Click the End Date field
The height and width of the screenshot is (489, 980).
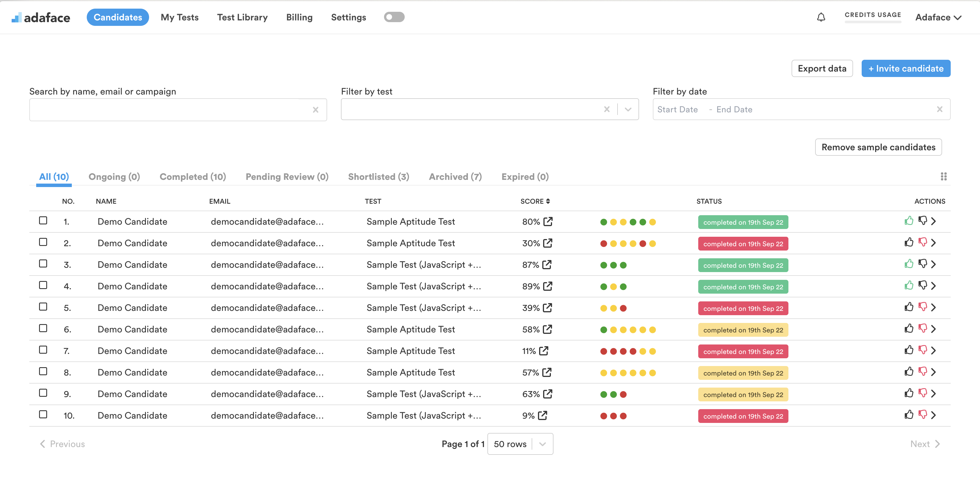[x=734, y=109]
